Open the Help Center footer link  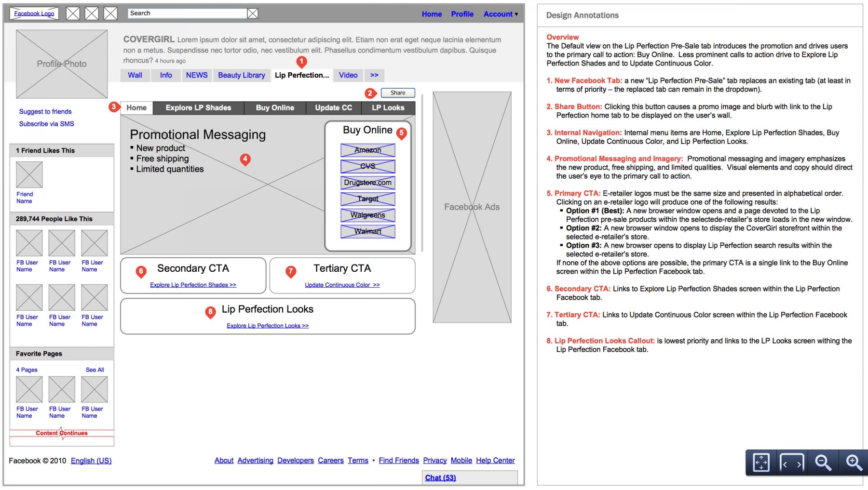(495, 461)
